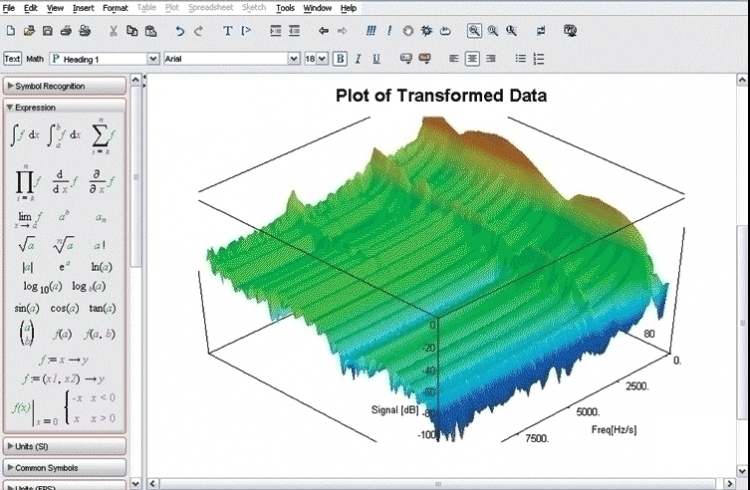750x490 pixels.
Task: Apply bulleted list formatting
Action: [520, 59]
